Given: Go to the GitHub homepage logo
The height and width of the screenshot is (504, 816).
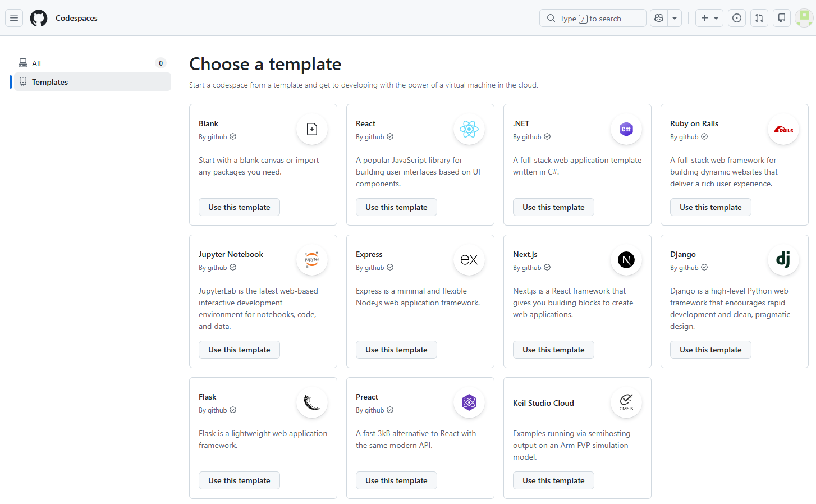Looking at the screenshot, I should click(x=39, y=18).
